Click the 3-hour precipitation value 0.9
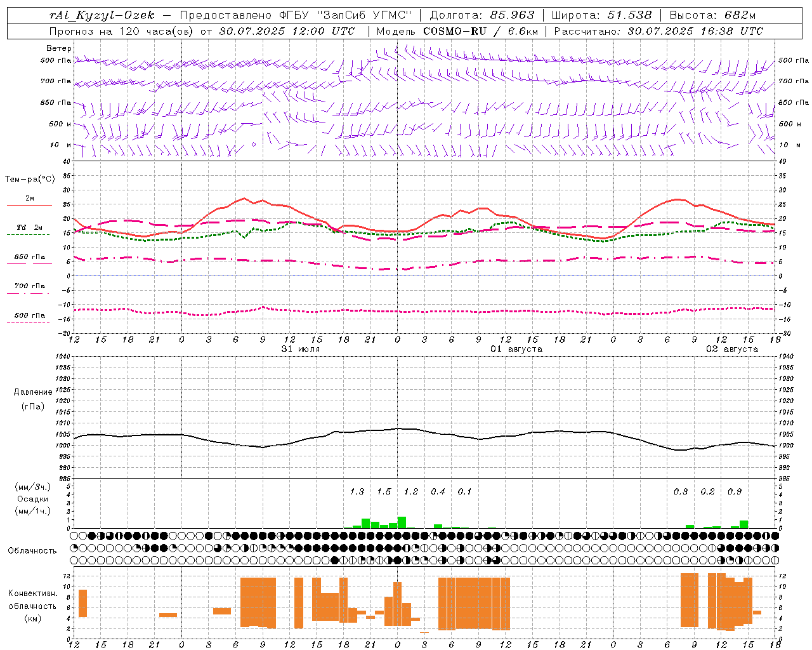The width and height of the screenshot is (812, 650). point(735,492)
